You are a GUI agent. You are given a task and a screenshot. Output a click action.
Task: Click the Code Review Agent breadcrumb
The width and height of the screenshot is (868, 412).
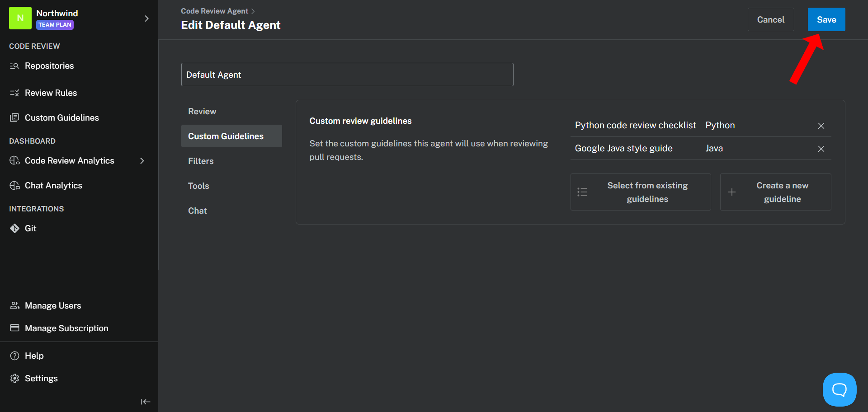(214, 11)
